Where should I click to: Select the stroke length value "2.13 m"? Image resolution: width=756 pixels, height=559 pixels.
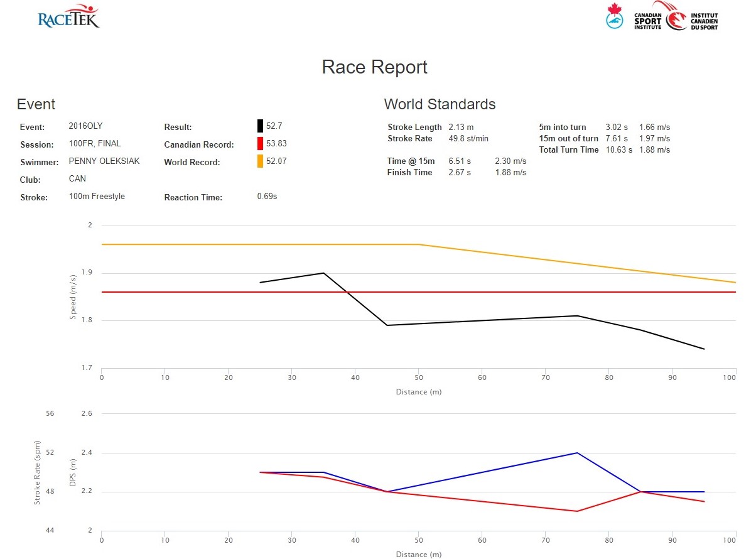click(x=461, y=127)
